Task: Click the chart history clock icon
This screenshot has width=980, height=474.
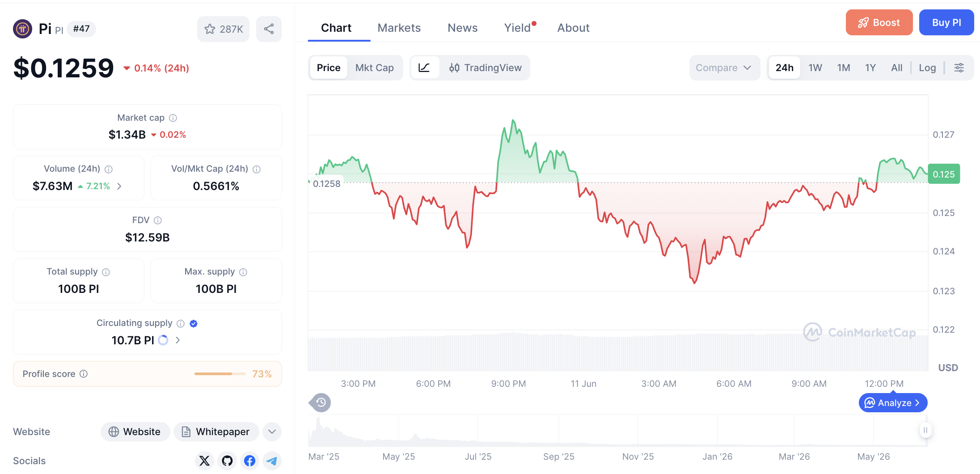Action: click(321, 403)
